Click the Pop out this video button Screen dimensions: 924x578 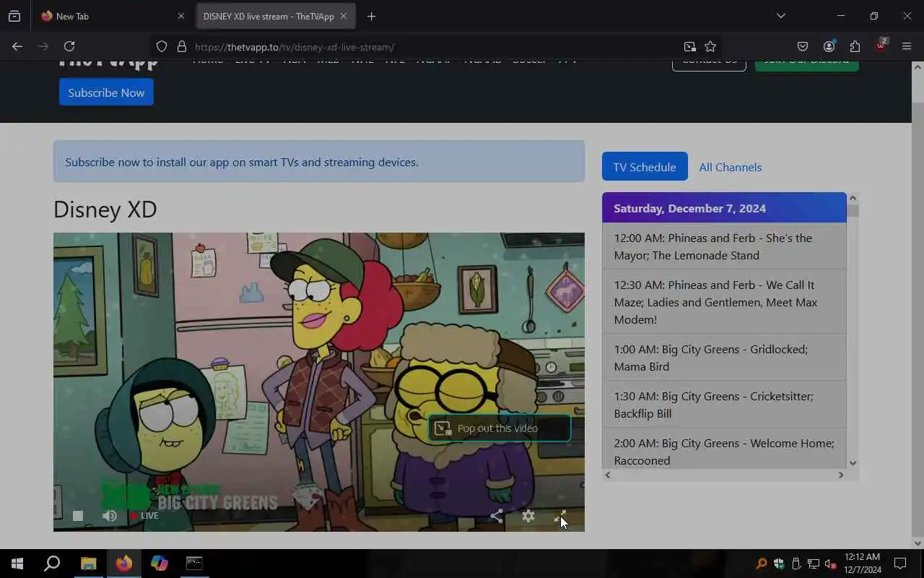pyautogui.click(x=500, y=428)
